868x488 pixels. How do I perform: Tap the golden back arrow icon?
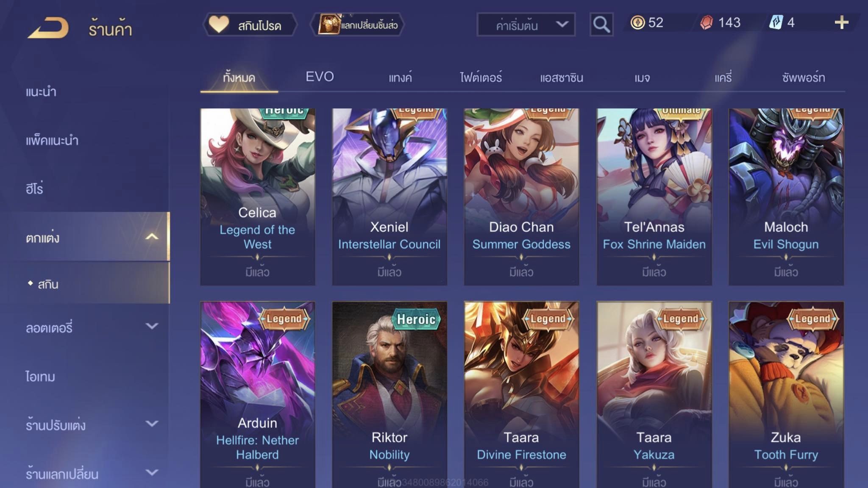(x=48, y=28)
